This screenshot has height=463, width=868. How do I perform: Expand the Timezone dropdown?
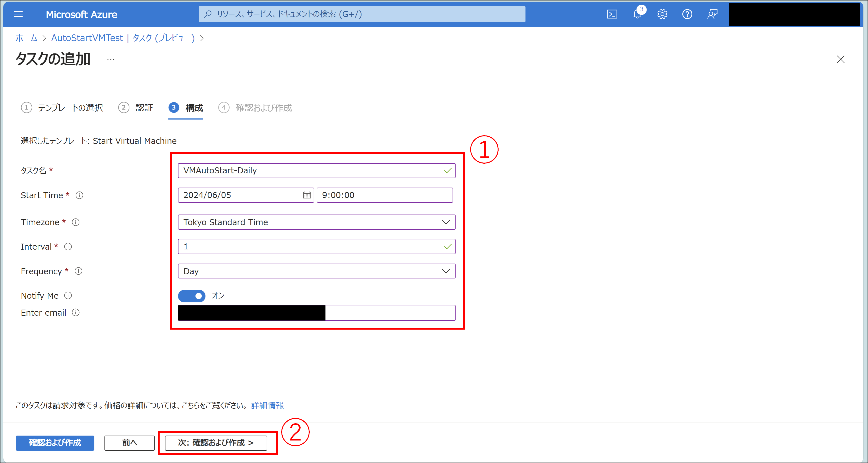point(446,222)
